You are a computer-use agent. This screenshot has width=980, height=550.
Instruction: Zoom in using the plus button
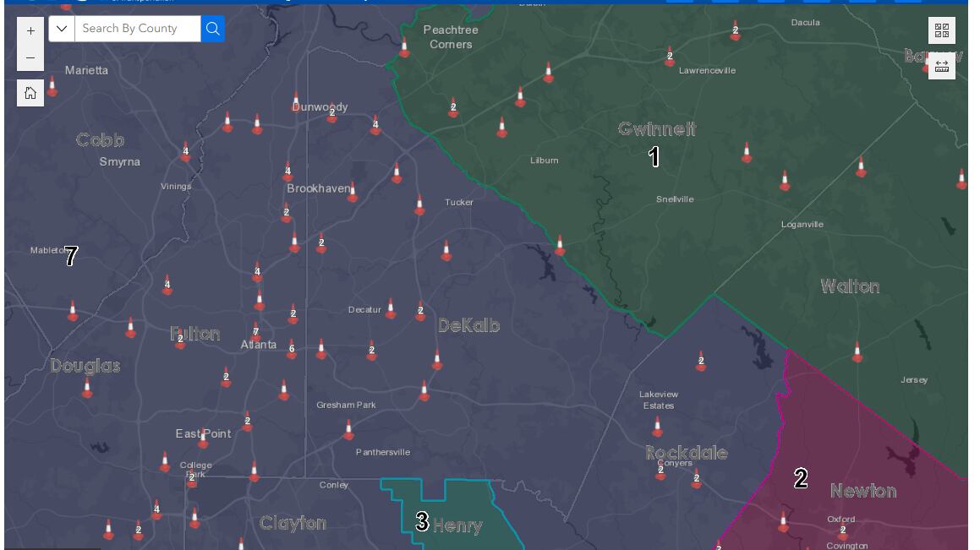[x=30, y=30]
